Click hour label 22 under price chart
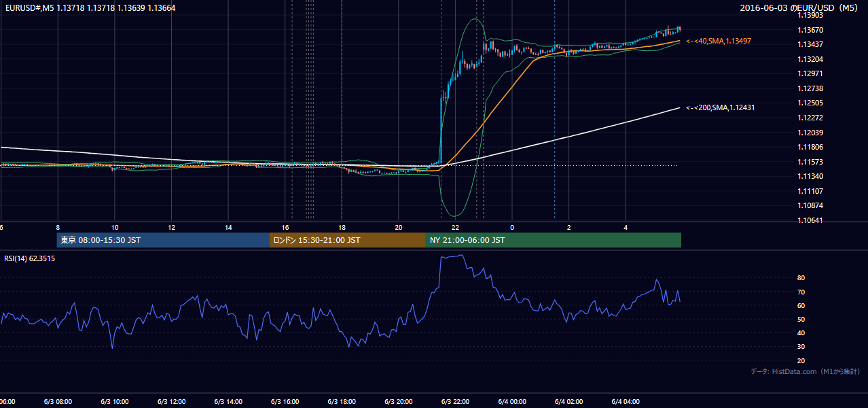 point(456,227)
